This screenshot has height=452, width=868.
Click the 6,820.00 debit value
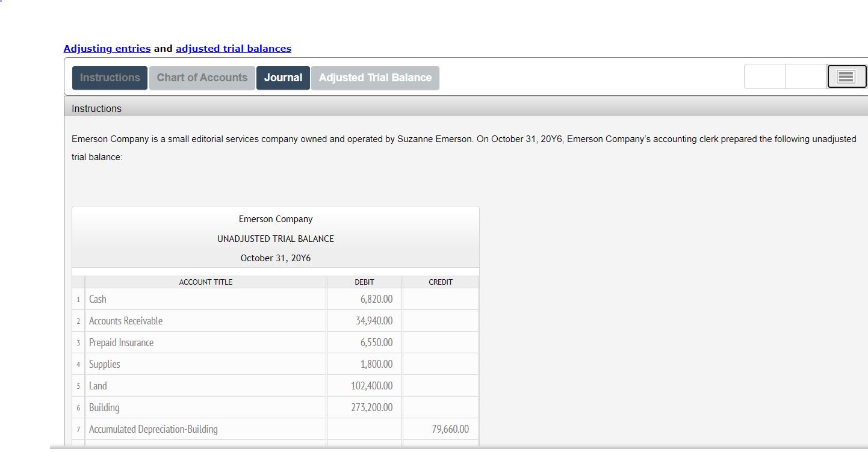pyautogui.click(x=376, y=299)
